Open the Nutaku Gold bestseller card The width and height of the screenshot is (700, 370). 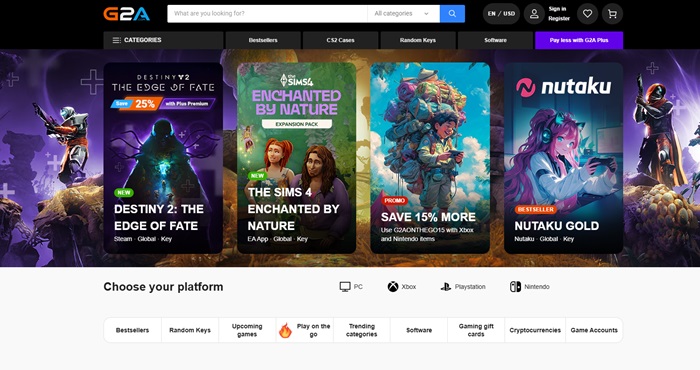tap(563, 158)
